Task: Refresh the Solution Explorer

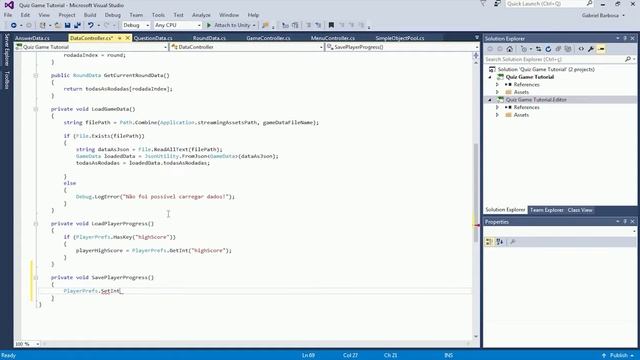Action: click(x=548, y=49)
